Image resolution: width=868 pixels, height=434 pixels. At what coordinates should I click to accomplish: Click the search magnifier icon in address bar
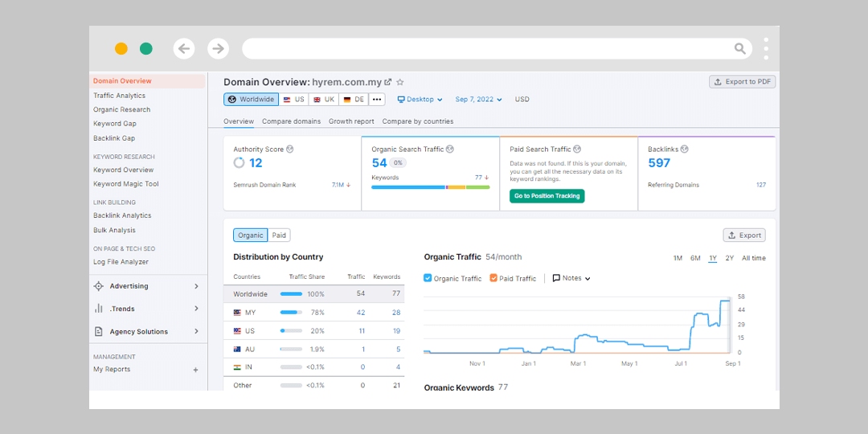tap(739, 49)
